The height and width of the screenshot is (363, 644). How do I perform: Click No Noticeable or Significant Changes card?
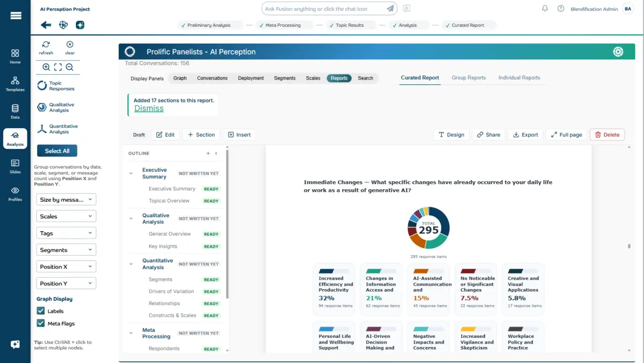tap(477, 288)
